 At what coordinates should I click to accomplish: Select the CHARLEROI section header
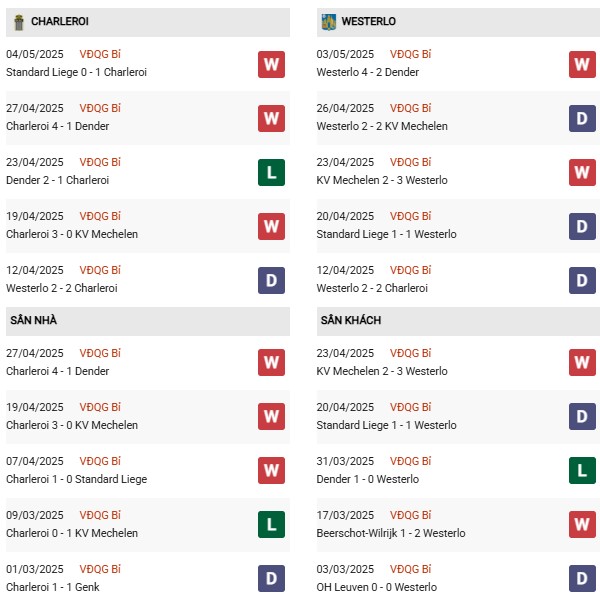[148, 22]
